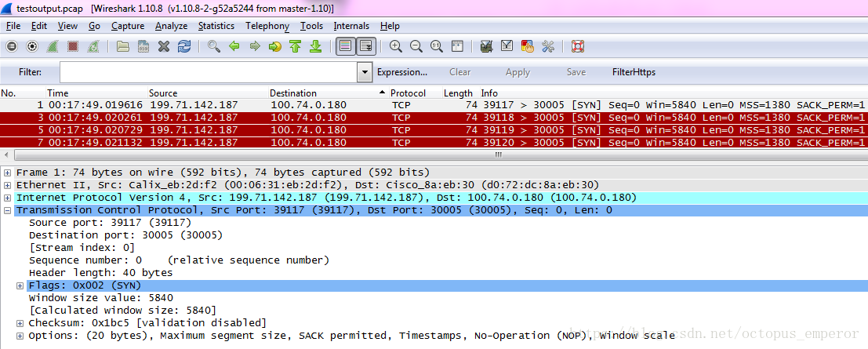Open preferences (wrench tools icon)
The image size is (868, 349).
(x=548, y=46)
